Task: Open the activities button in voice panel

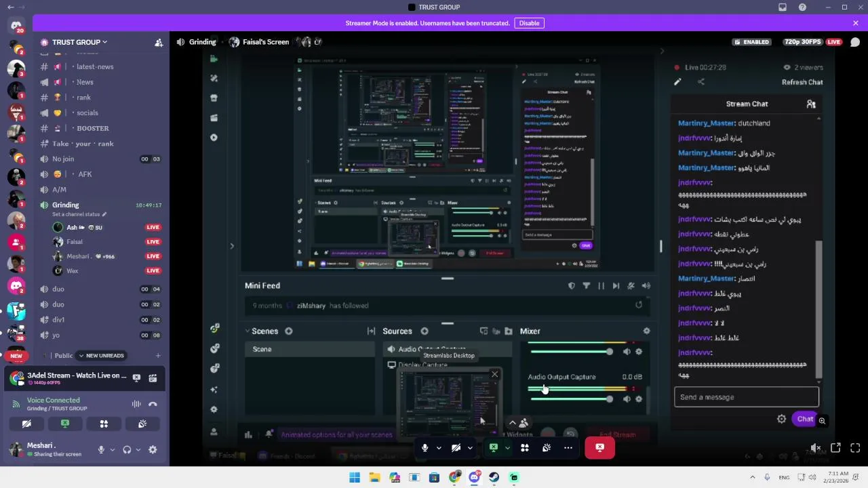Action: point(104,424)
